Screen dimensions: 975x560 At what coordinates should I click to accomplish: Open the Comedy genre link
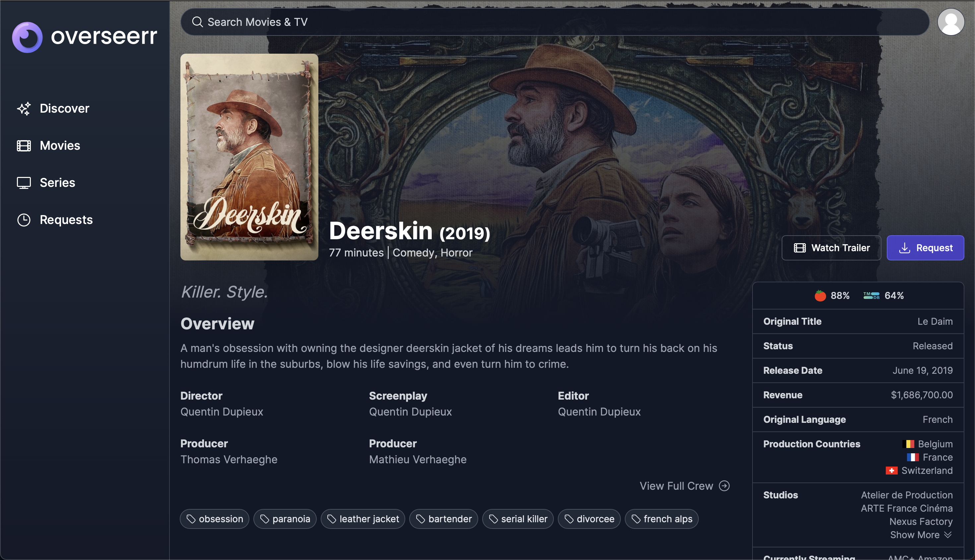414,253
